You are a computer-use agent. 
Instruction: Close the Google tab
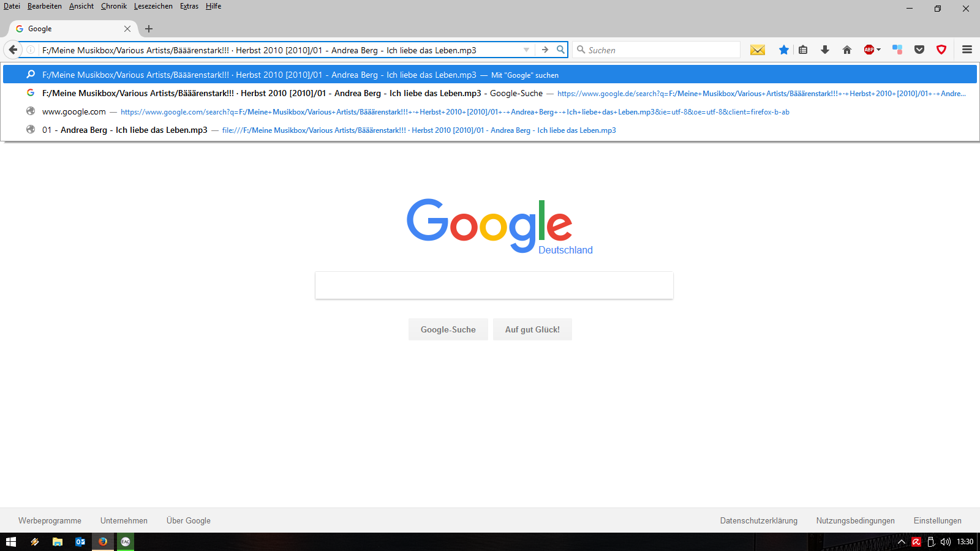pyautogui.click(x=127, y=29)
